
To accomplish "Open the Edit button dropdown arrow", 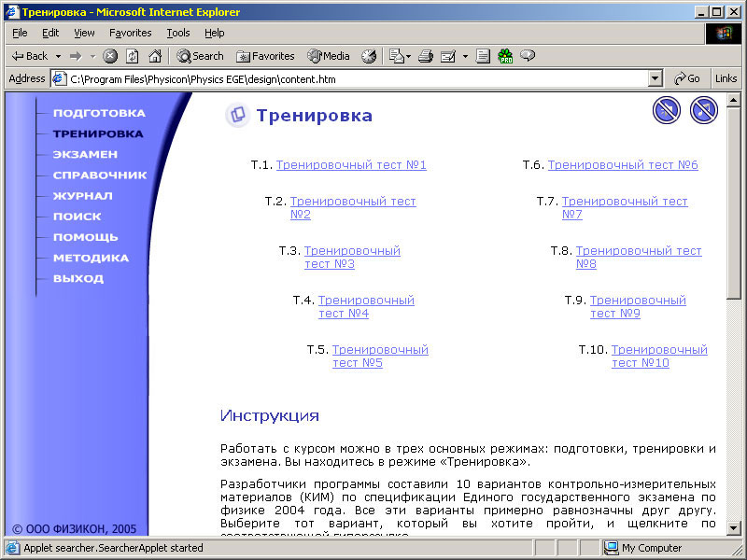I will click(465, 56).
